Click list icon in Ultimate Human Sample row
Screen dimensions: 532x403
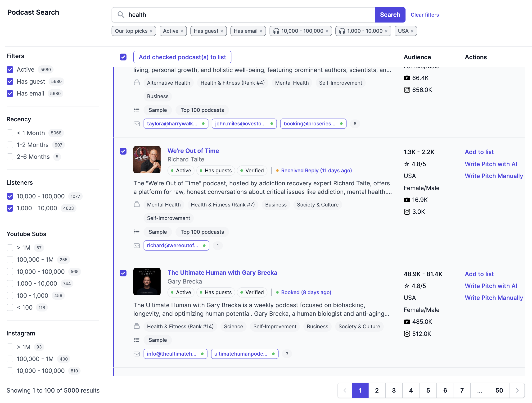click(137, 340)
